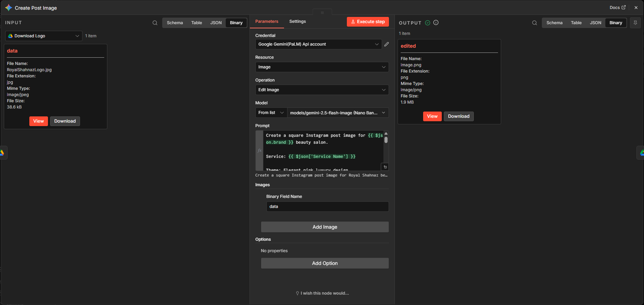644x305 pixels.
Task: Edit credential using the pencil icon
Action: coord(387,44)
